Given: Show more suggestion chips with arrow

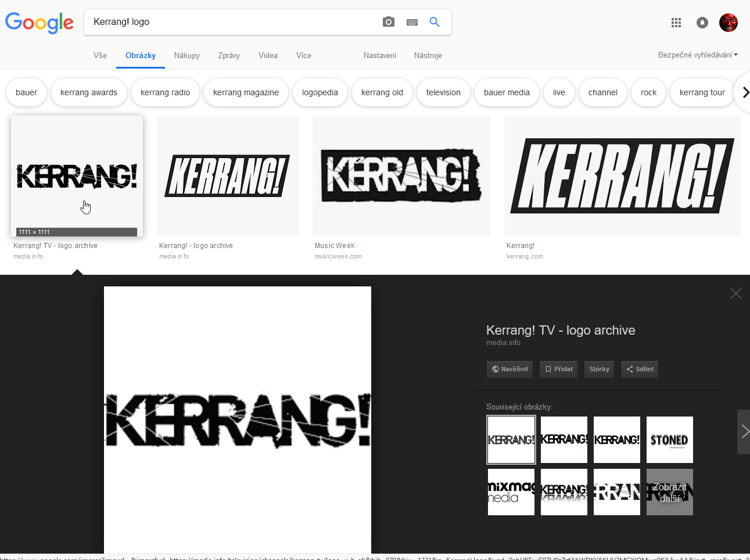Looking at the screenshot, I should [x=744, y=92].
